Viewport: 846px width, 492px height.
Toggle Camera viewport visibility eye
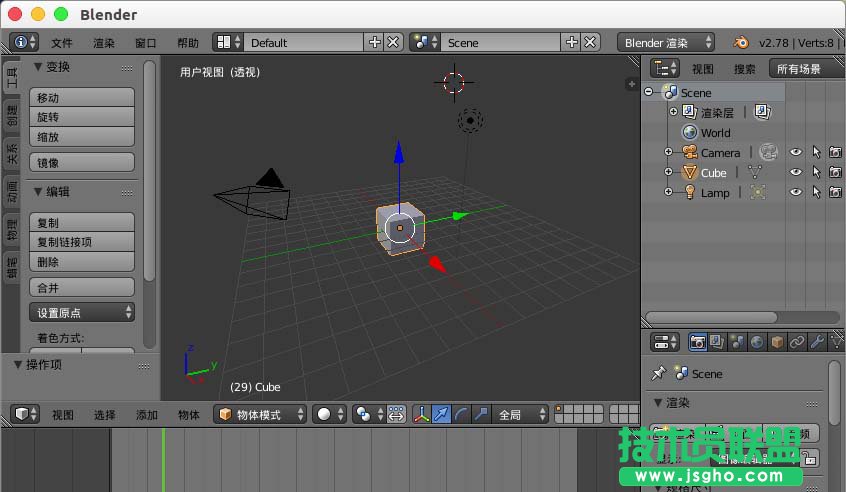pyautogui.click(x=796, y=152)
